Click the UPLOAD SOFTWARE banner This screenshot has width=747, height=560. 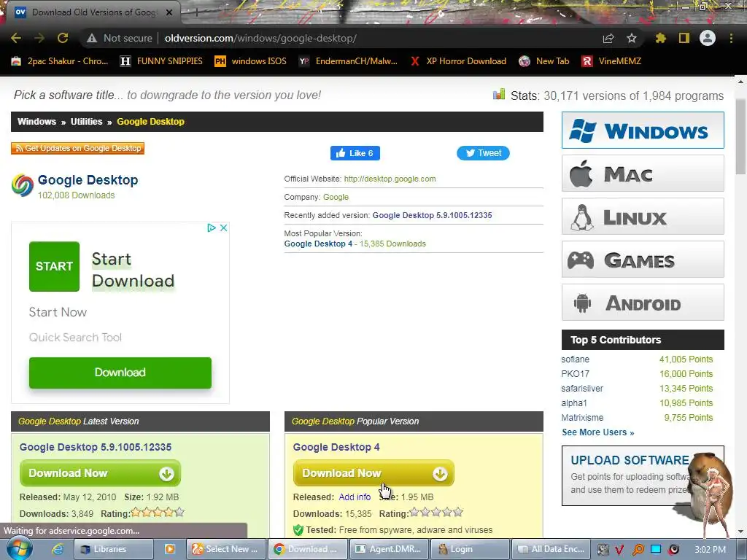[x=643, y=475]
